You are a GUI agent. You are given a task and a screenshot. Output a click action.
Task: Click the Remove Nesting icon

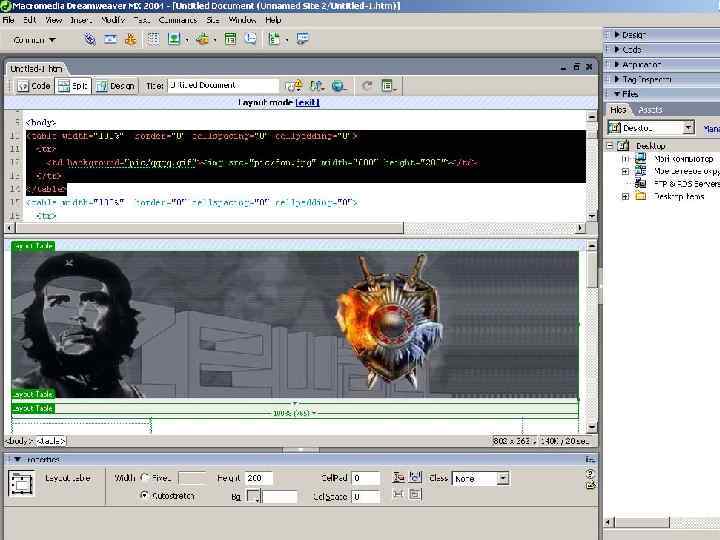415,494
